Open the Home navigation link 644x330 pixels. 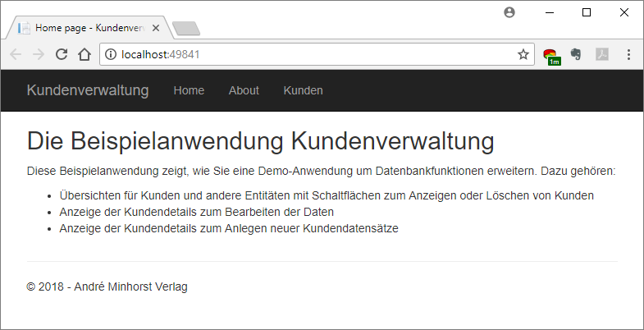(189, 90)
